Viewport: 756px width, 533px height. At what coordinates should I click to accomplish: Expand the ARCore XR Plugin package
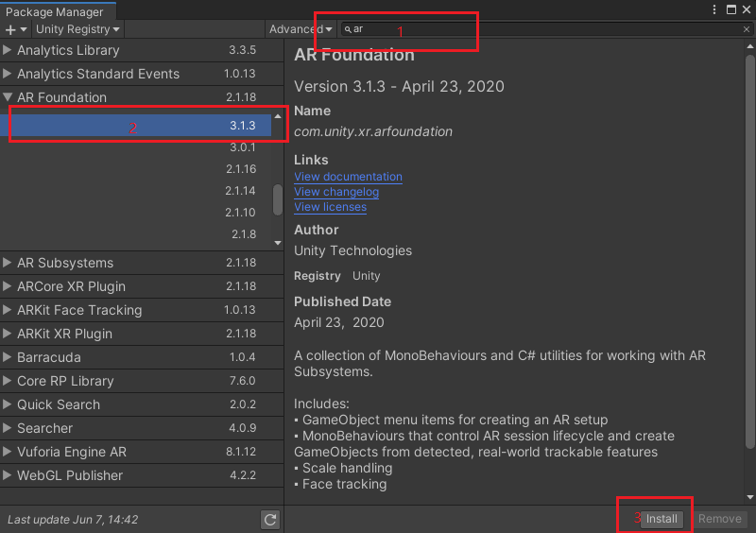pyautogui.click(x=8, y=286)
